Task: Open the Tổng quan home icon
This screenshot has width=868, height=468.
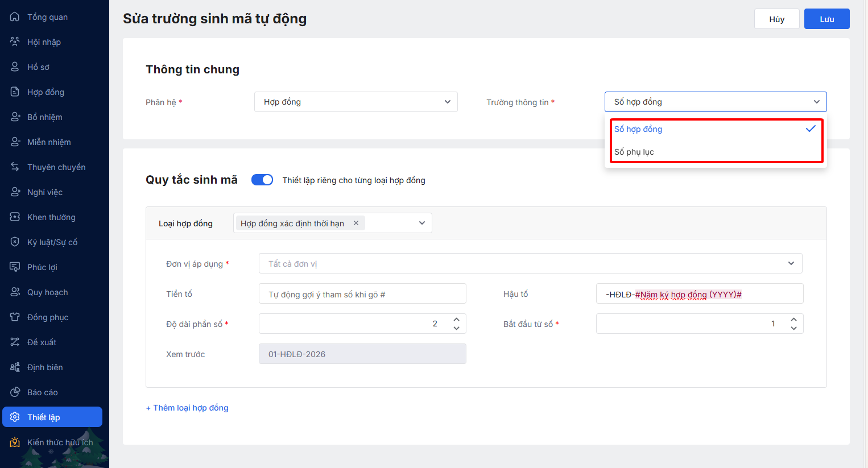Action: pyautogui.click(x=15, y=17)
